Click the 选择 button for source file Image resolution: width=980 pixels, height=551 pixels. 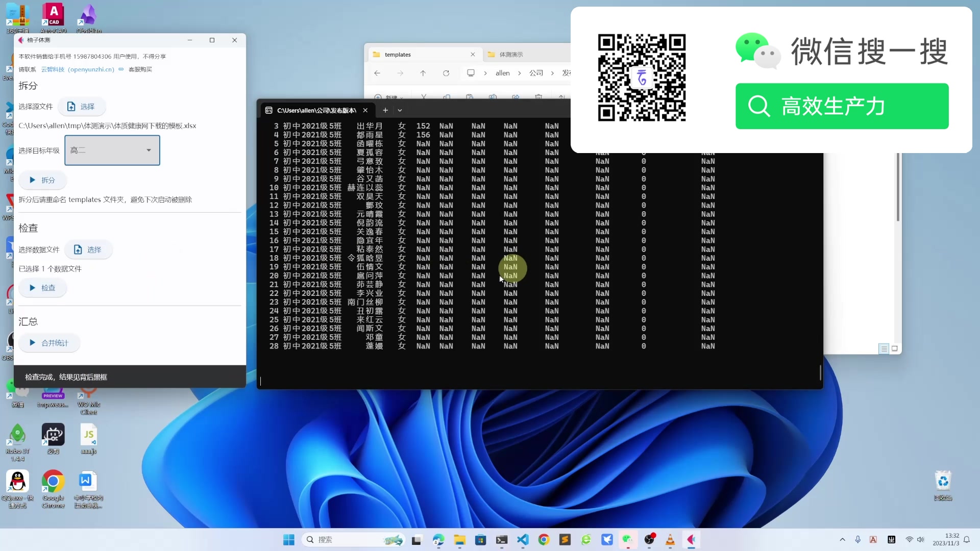82,107
